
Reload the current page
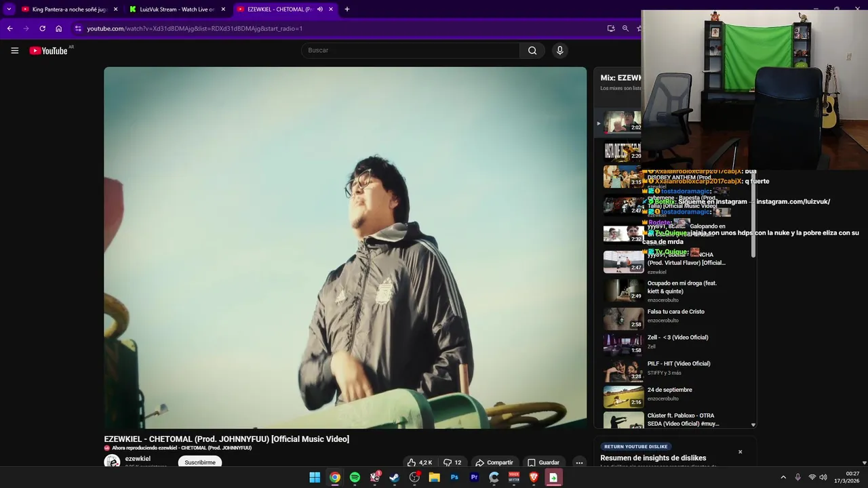pos(42,28)
